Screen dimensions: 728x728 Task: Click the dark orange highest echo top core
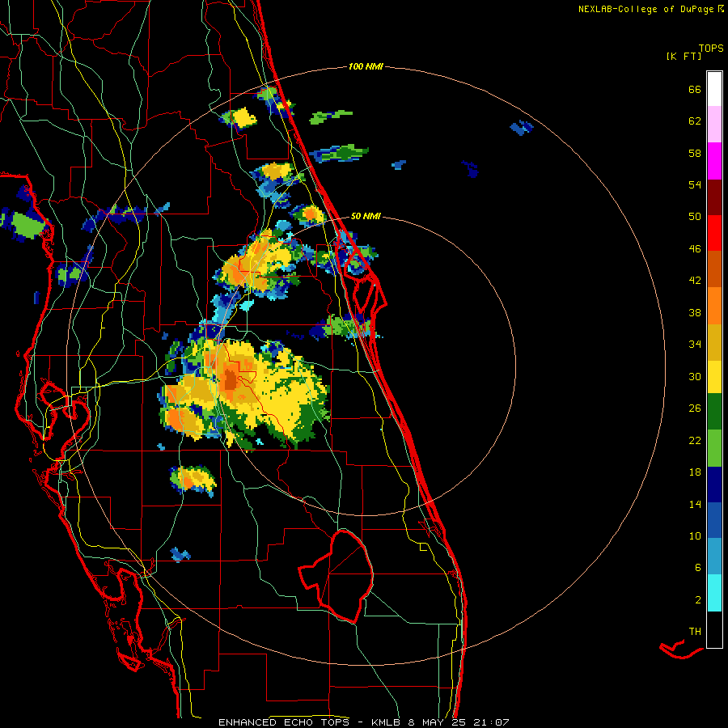point(230,379)
